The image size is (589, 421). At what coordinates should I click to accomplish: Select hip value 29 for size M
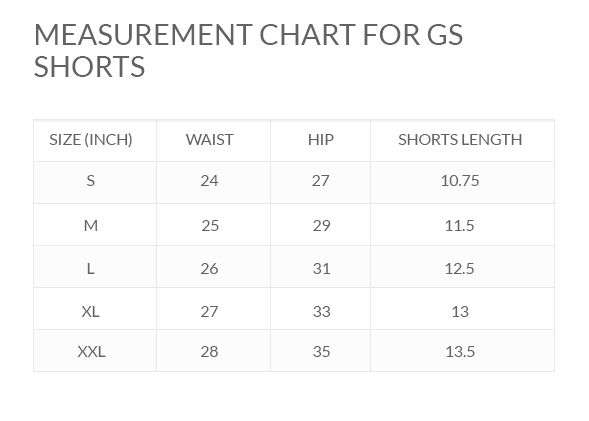click(322, 226)
